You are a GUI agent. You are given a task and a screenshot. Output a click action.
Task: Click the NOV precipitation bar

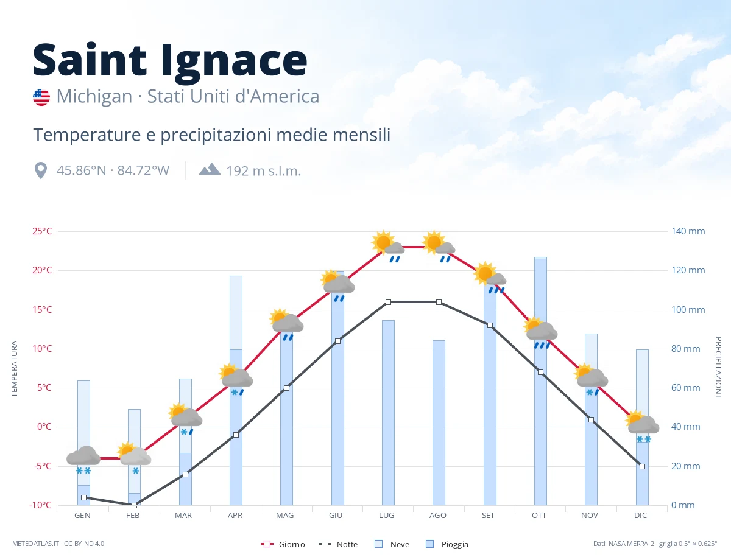(591, 419)
